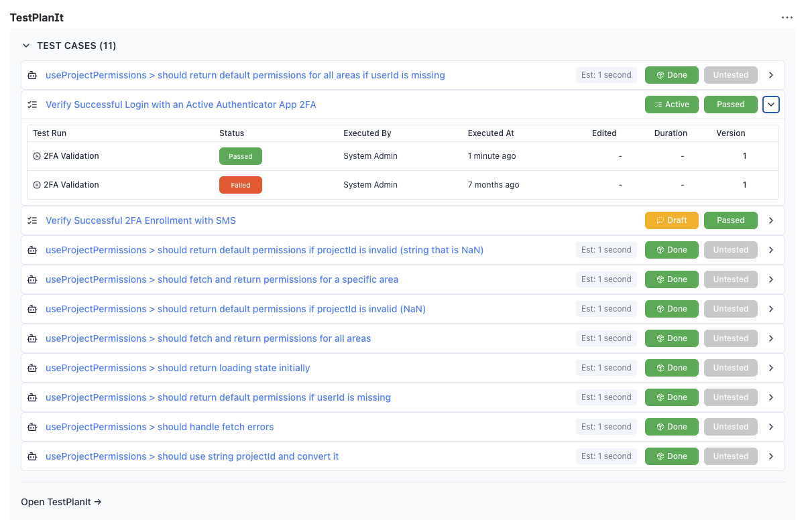This screenshot has width=812, height=528.
Task: Open the ellipsis options menu at top right
Action: pyautogui.click(x=787, y=17)
